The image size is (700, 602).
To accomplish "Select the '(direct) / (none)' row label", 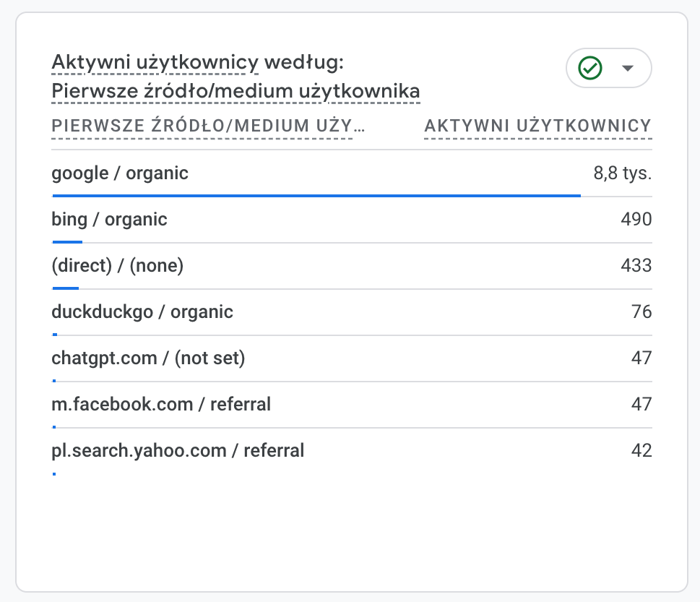I will pyautogui.click(x=118, y=266).
